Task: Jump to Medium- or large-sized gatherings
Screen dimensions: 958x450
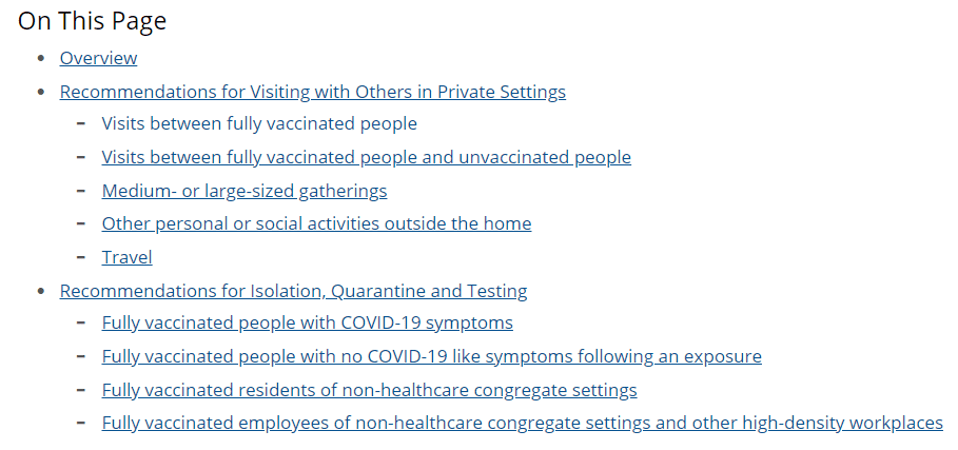Action: tap(244, 190)
